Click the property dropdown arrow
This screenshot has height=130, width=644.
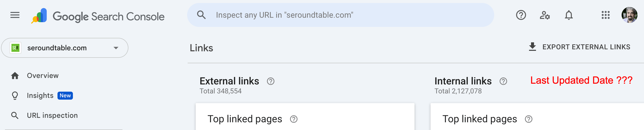click(x=116, y=48)
